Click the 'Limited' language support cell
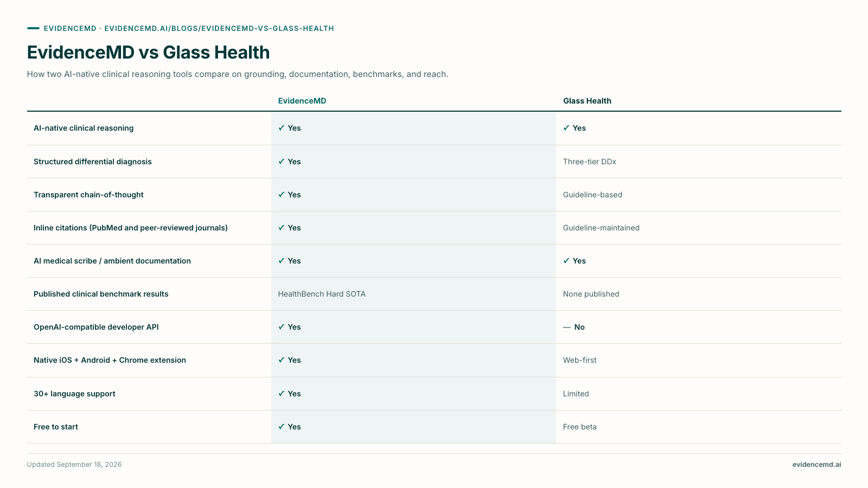The height and width of the screenshot is (488, 868). (576, 394)
